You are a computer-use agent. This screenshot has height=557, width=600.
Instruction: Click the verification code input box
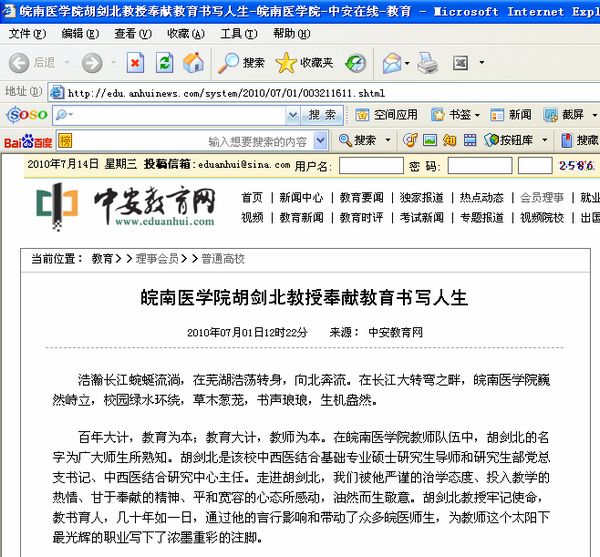click(535, 166)
